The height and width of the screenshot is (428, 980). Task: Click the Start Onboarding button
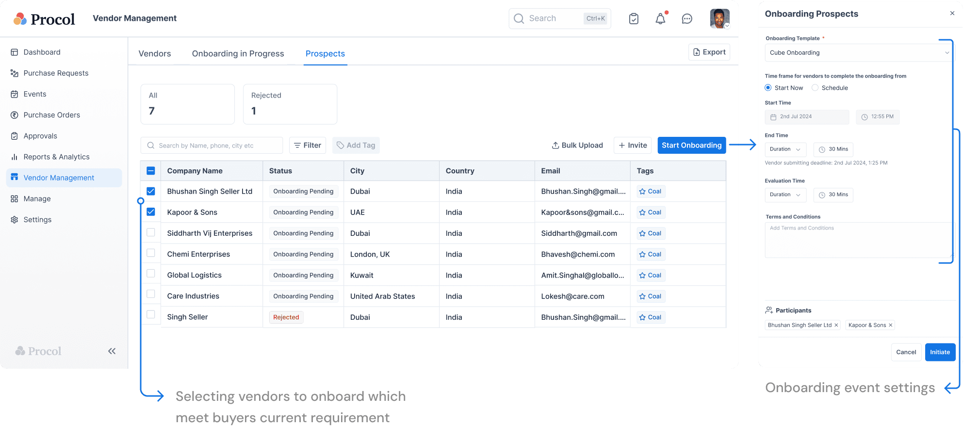[692, 146]
